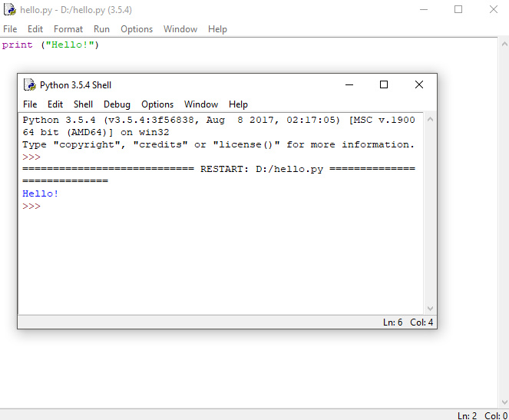509x420 pixels.
Task: Click the shell scrollbar down arrow
Action: click(430, 309)
